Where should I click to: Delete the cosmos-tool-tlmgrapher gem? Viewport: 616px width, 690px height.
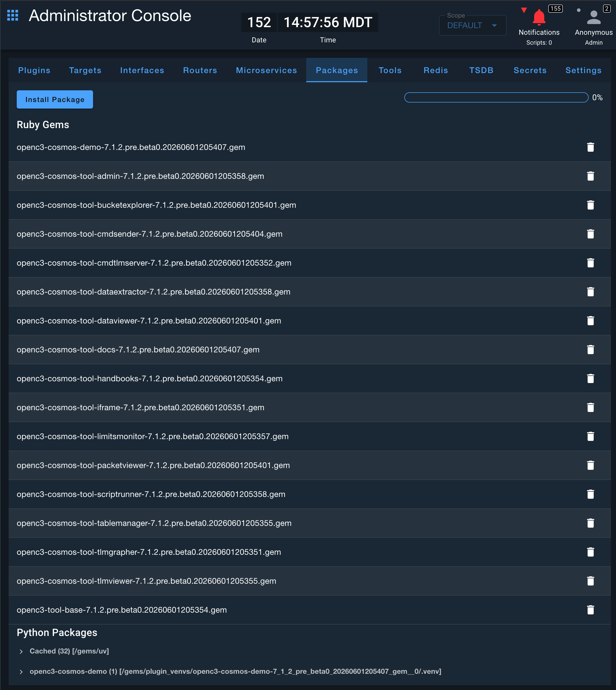tap(591, 552)
